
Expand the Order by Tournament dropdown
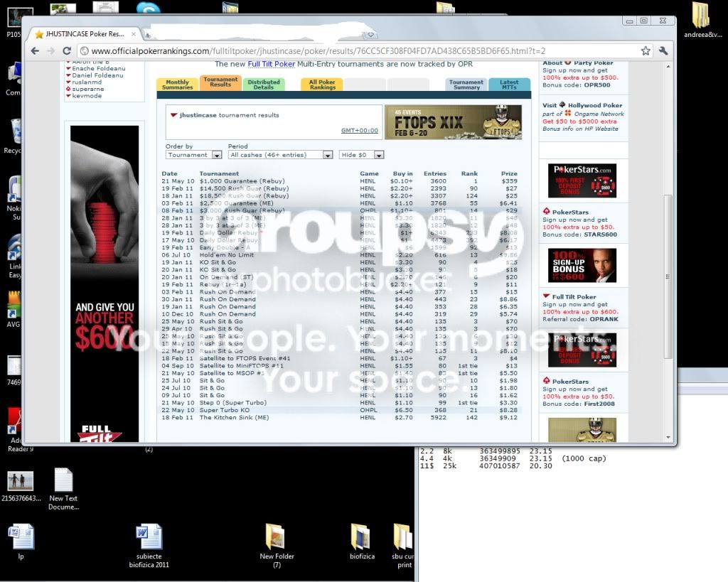point(193,155)
